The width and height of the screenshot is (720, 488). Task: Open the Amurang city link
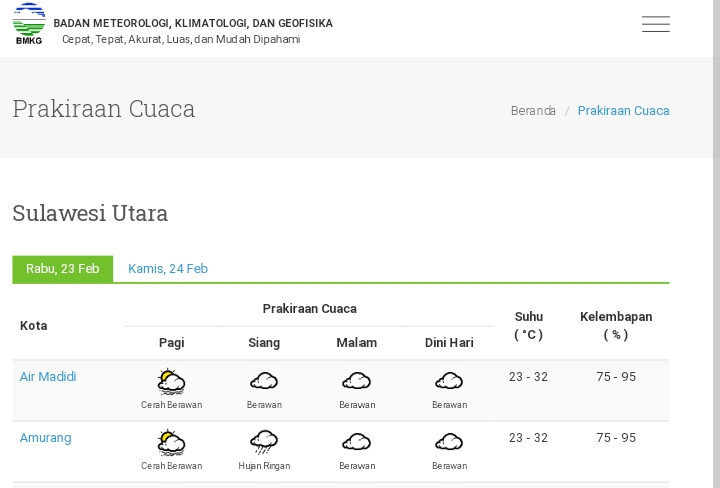45,438
